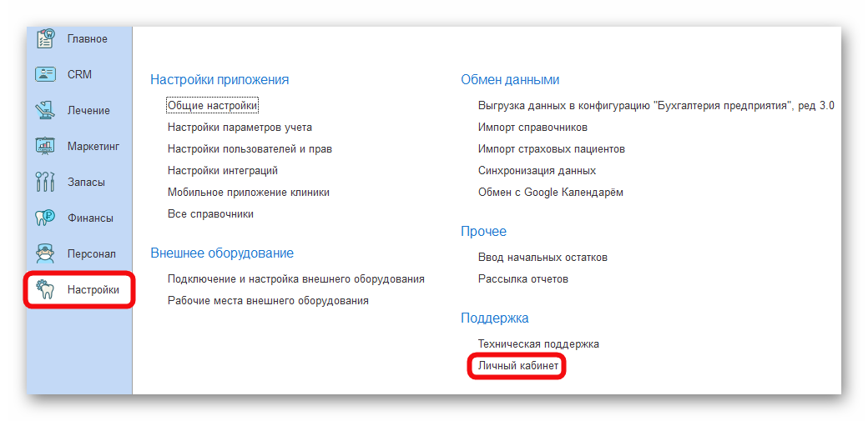
Task: Switch to the Маркетинг section
Action: pyautogui.click(x=93, y=147)
